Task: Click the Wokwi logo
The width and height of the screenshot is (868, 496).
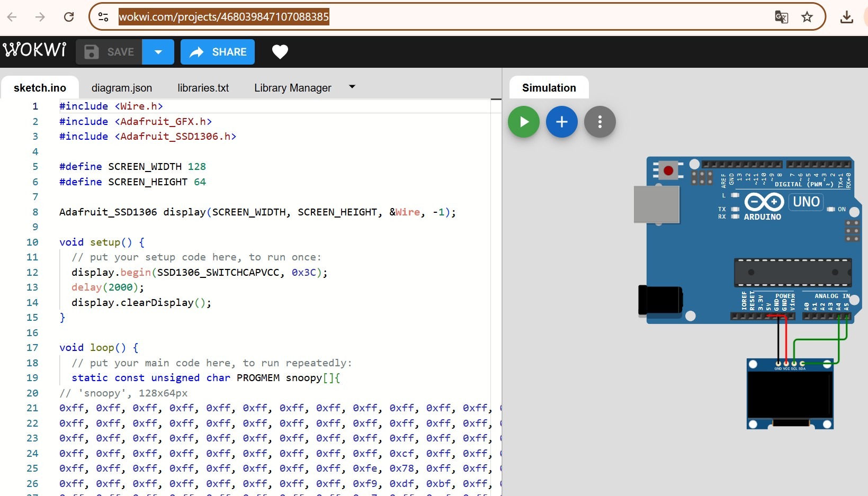Action: tap(34, 50)
